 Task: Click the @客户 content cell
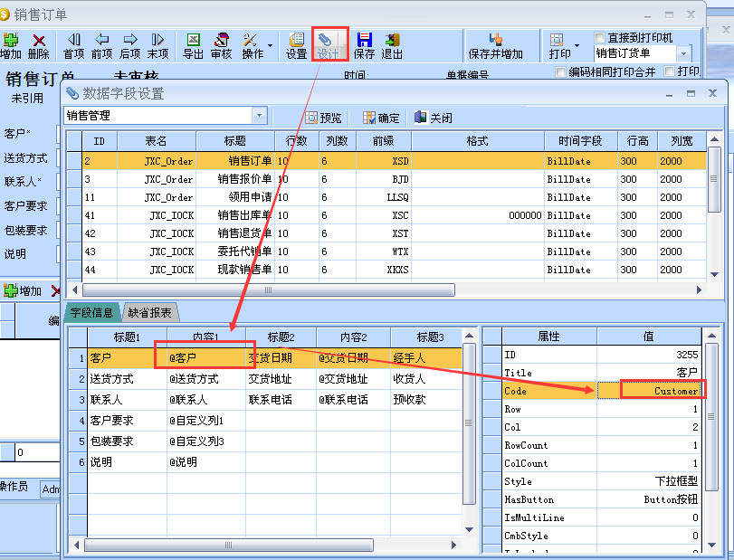[206, 358]
